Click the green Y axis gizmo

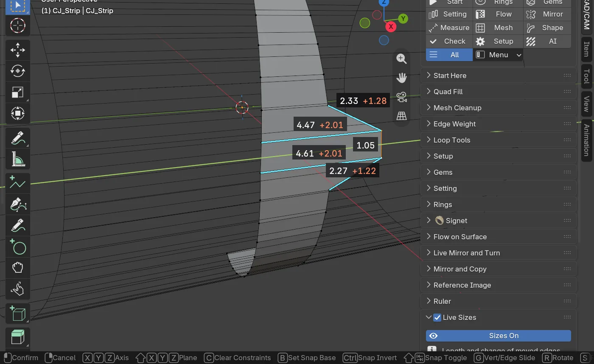point(403,19)
